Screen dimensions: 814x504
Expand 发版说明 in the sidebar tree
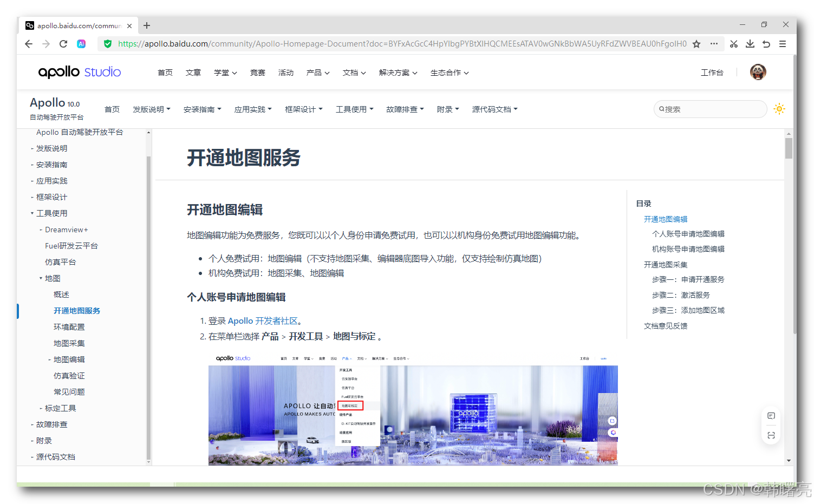pyautogui.click(x=51, y=148)
